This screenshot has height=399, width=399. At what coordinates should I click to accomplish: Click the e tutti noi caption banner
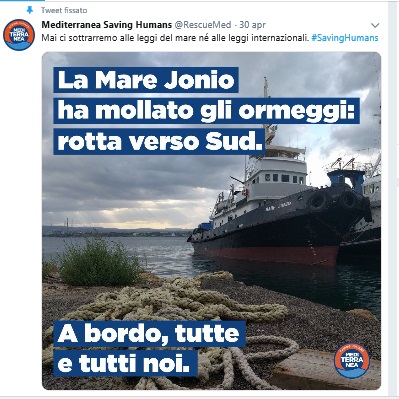pos(126,363)
